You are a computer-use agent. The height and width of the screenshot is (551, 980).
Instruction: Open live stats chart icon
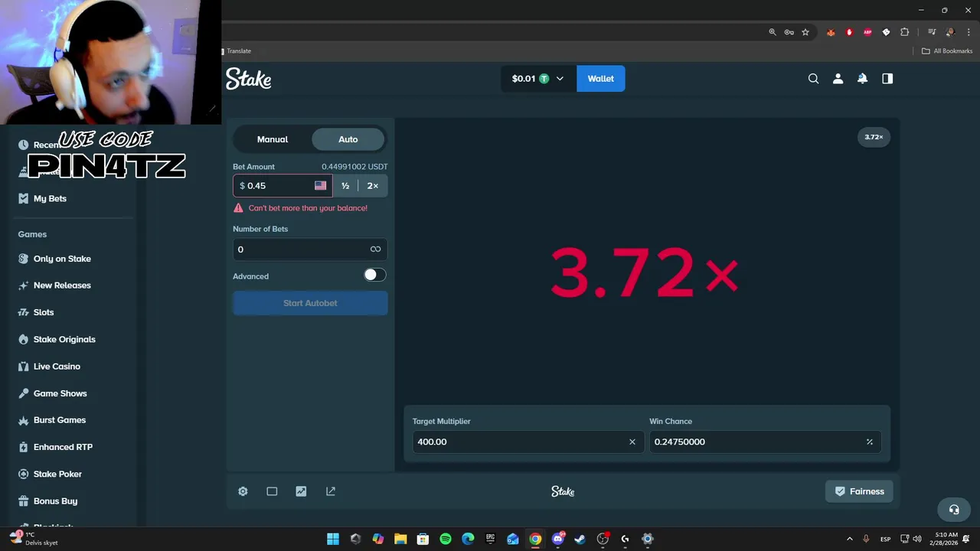click(301, 491)
